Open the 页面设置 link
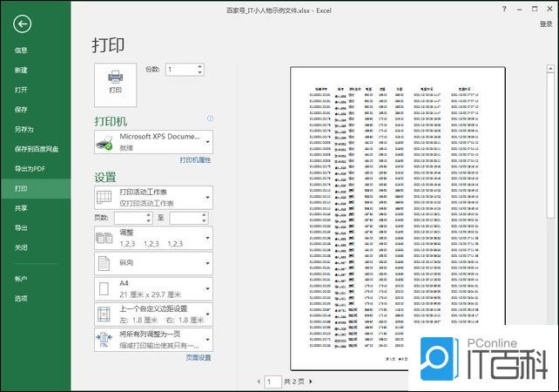Viewport: 559px width, 392px height. 199,357
